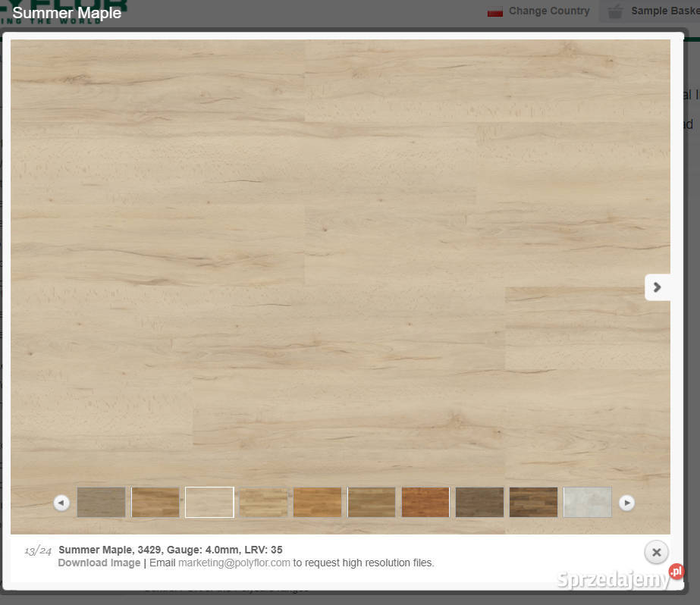Click the Download Image link

click(x=99, y=563)
